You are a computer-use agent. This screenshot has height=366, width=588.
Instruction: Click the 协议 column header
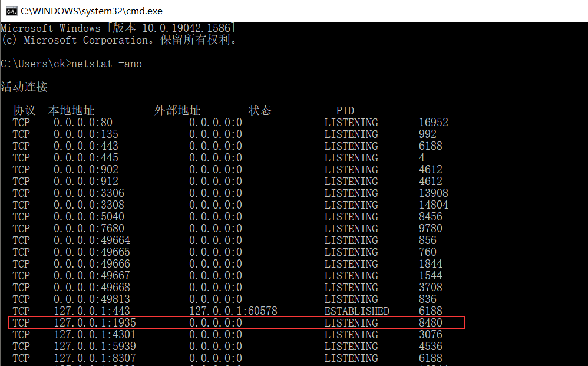tap(24, 111)
